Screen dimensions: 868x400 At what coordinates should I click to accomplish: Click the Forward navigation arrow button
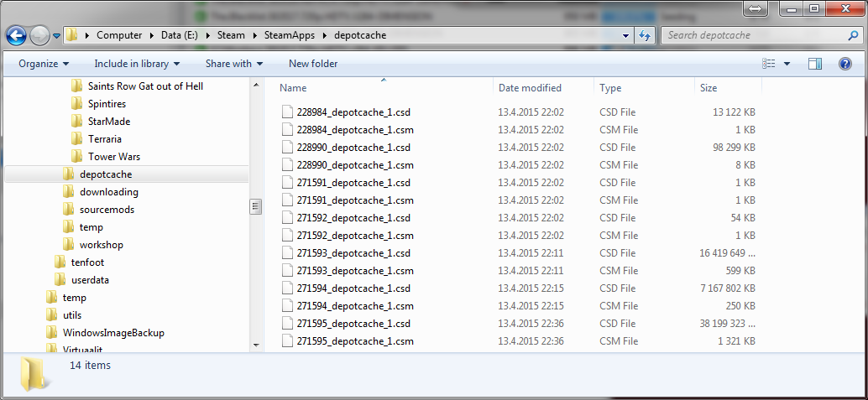tap(39, 36)
